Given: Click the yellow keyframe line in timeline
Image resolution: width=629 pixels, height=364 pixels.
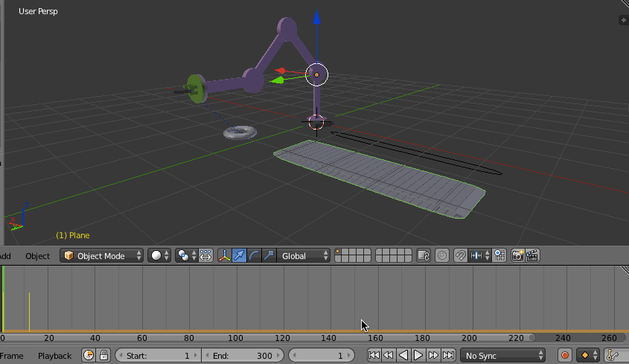Looking at the screenshot, I should click(x=29, y=312).
